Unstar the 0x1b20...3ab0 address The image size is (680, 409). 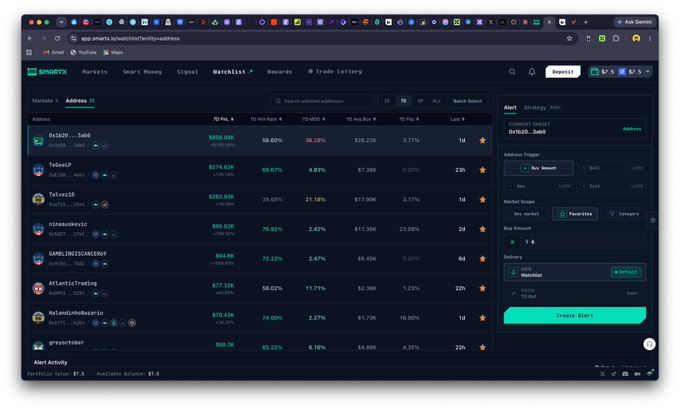pos(482,141)
